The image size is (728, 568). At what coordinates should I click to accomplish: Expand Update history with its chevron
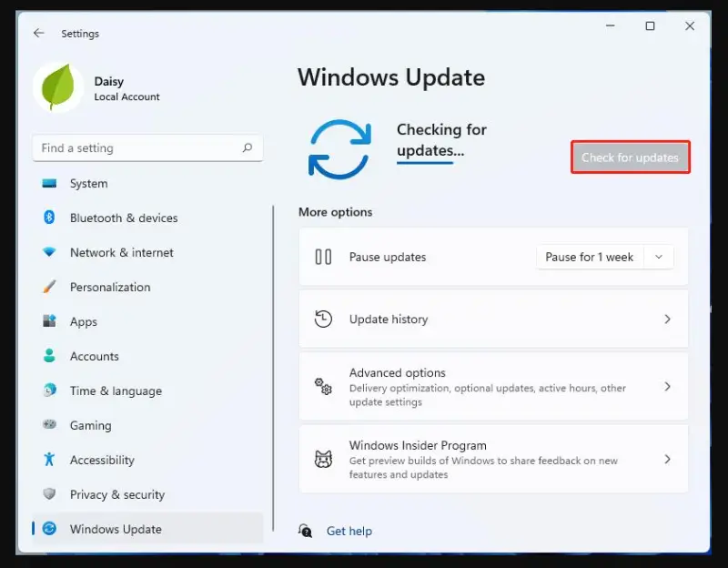(667, 319)
